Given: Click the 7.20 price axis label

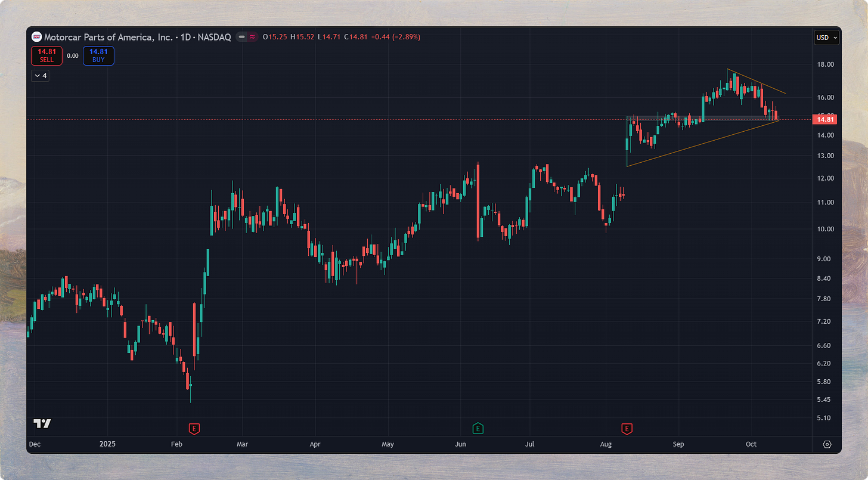Looking at the screenshot, I should point(825,321).
